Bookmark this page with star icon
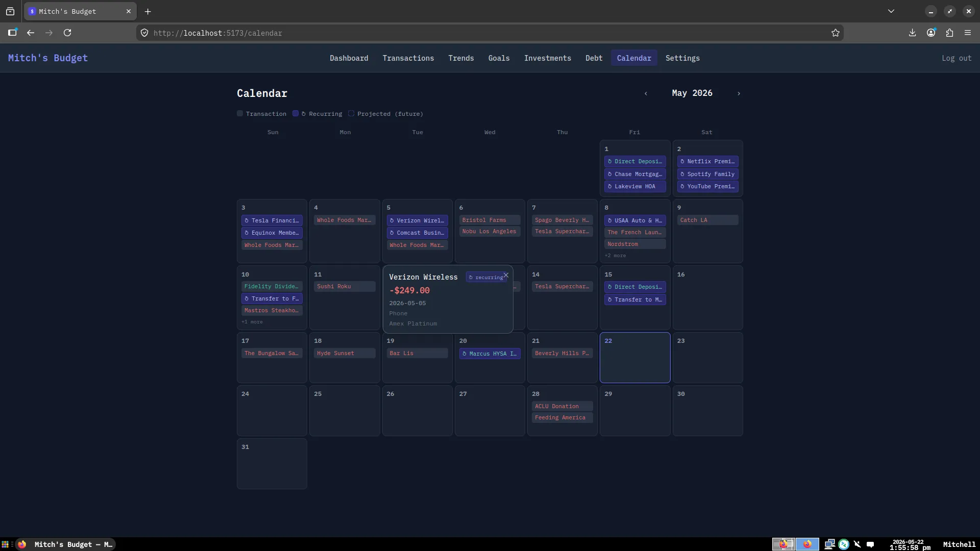Viewport: 980px width, 551px height. pos(835,33)
